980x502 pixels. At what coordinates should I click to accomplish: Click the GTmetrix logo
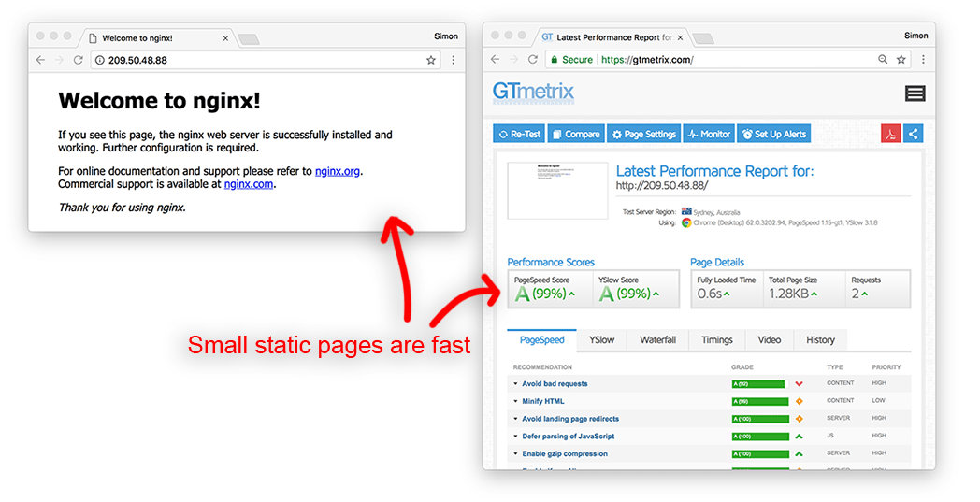[533, 93]
